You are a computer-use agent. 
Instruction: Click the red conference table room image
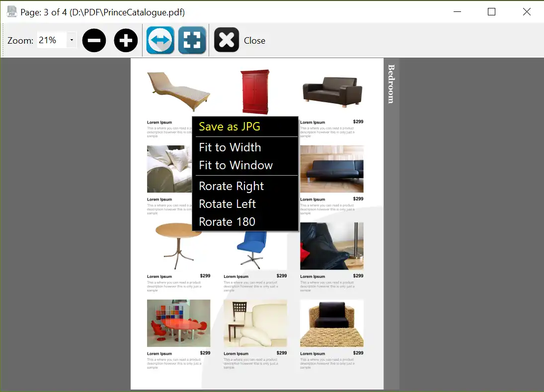pos(178,323)
